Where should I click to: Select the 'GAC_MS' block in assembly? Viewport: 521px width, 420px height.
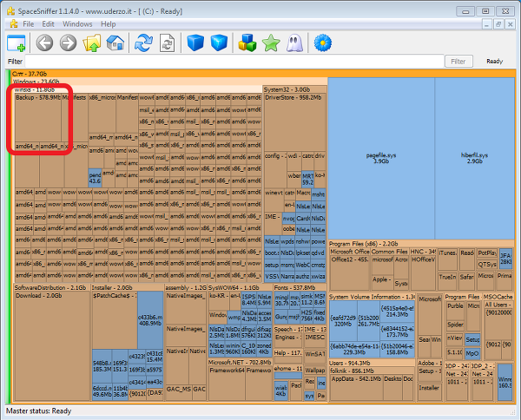pos(178,392)
